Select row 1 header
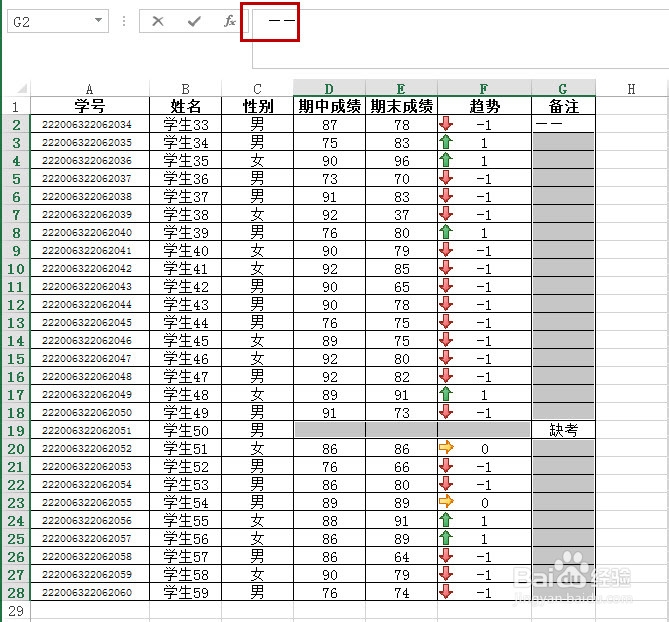Screen dimensions: 669x622 [16, 107]
